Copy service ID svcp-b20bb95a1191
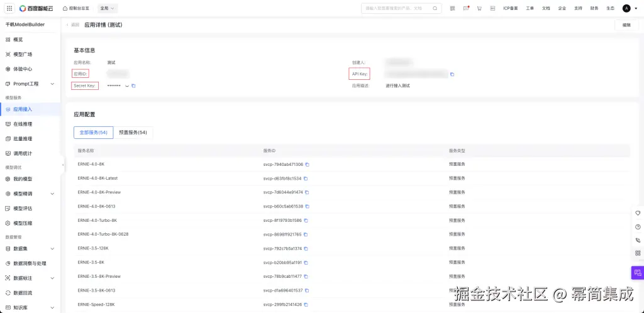Screen dimensions: 644x313 [306, 263]
